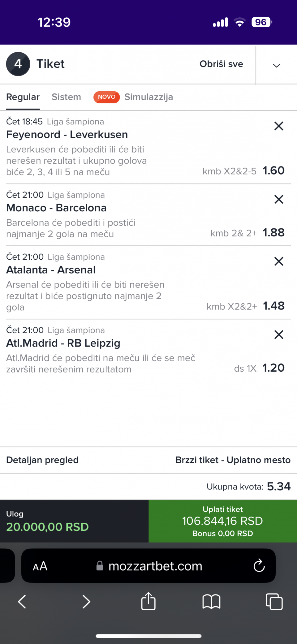Tap the AA reader options button

40,566
